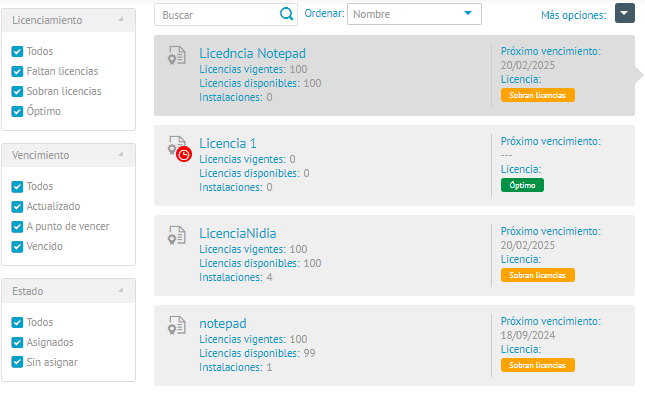Click Instalaciones: 0 on Licedncia Notepad
645x395 pixels.
click(x=236, y=98)
